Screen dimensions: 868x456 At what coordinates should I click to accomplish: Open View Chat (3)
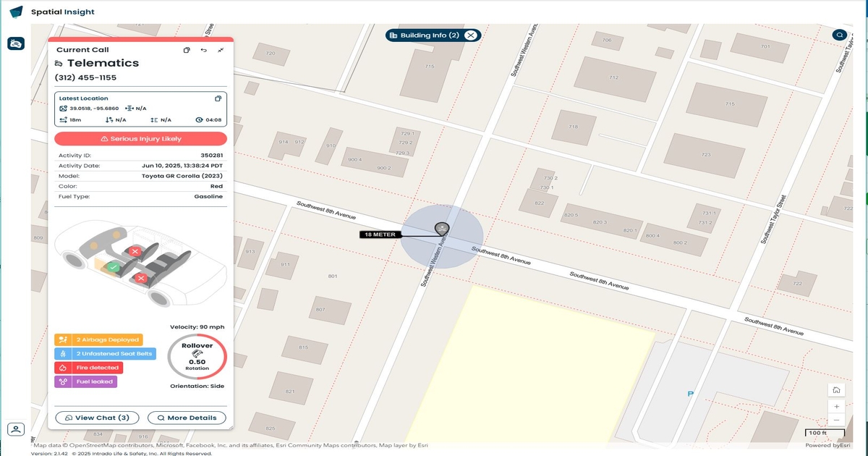click(97, 418)
